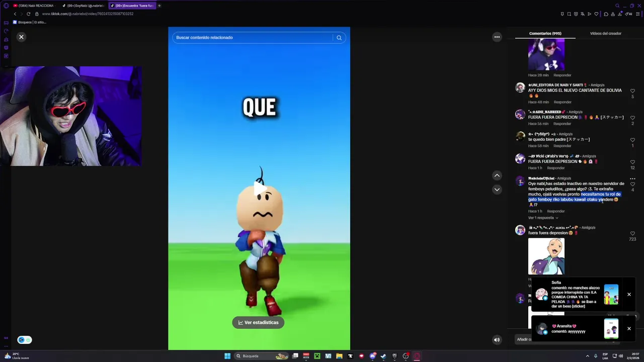
Task: Click the translate page icon
Action: pyautogui.click(x=583, y=14)
